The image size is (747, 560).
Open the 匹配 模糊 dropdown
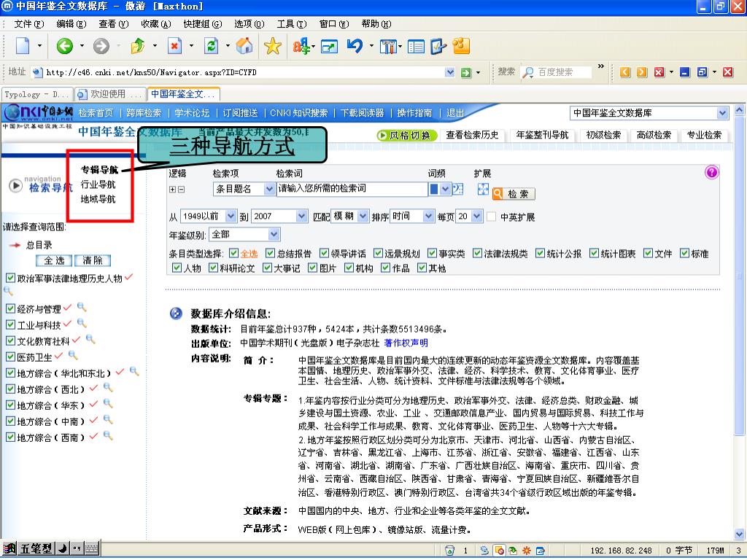click(x=363, y=216)
